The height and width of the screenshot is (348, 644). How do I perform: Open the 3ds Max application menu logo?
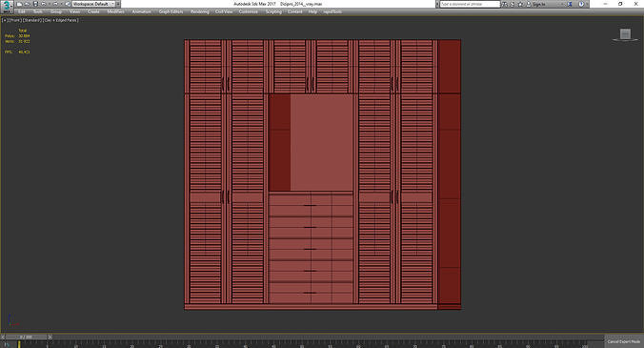(7, 6)
